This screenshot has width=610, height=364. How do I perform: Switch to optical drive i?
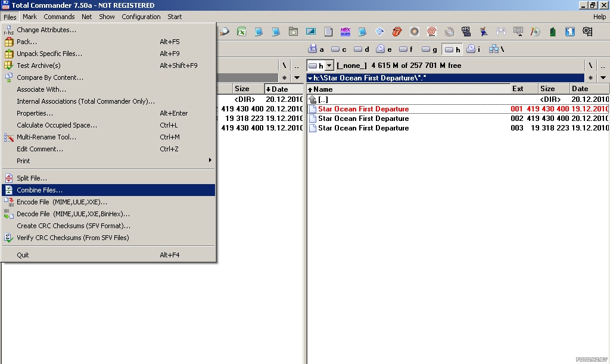474,49
